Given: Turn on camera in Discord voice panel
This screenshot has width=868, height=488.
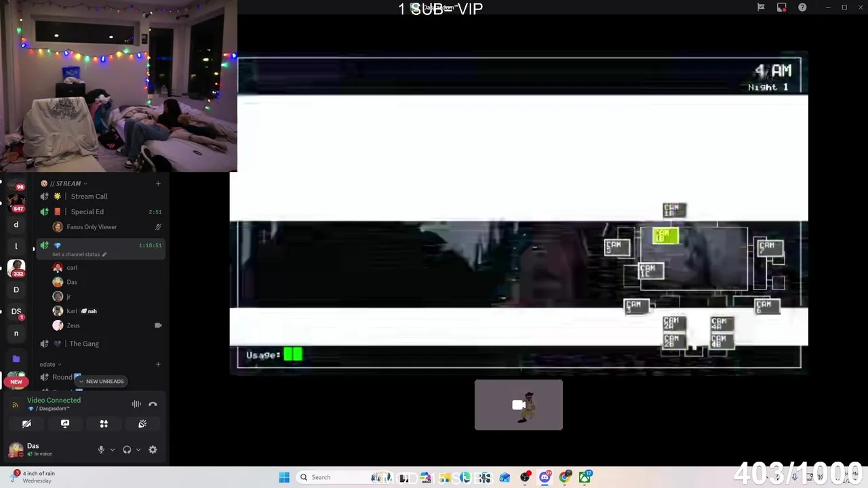Looking at the screenshot, I should pyautogui.click(x=26, y=424).
